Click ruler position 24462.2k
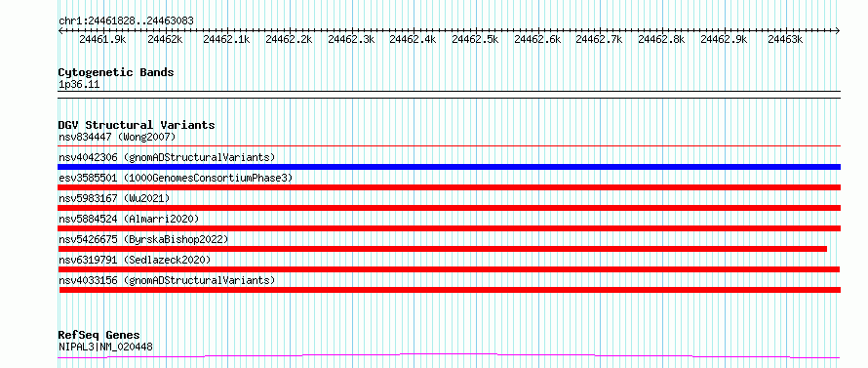Viewport: 868px width, 368px height. pyautogui.click(x=289, y=39)
